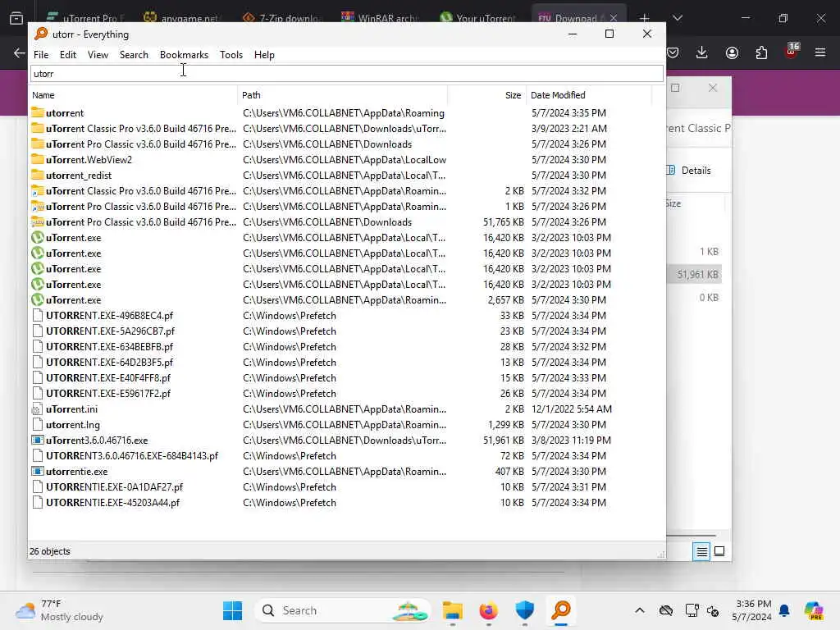
Task: Open the clock showing 3:36 PM
Action: [x=753, y=610]
